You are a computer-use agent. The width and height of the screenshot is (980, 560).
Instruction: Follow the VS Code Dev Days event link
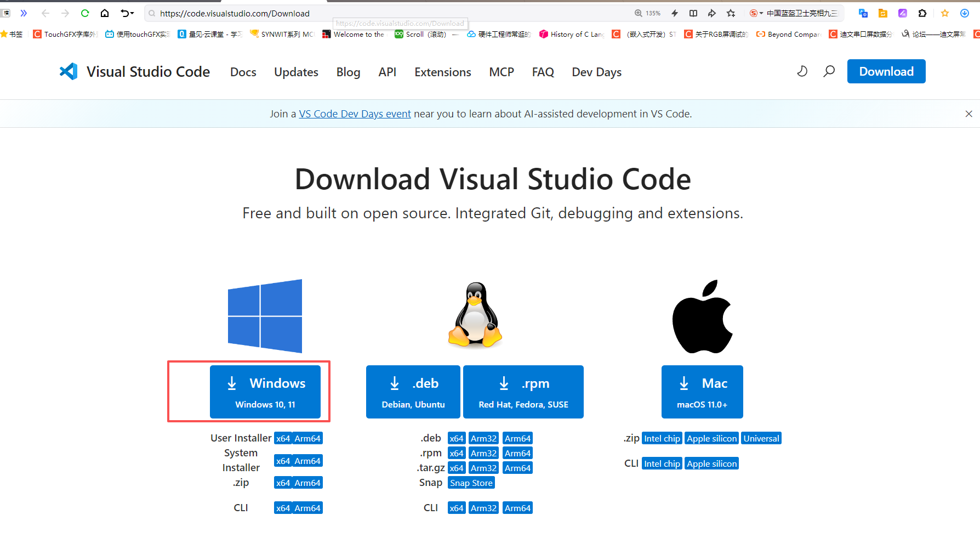pos(355,114)
